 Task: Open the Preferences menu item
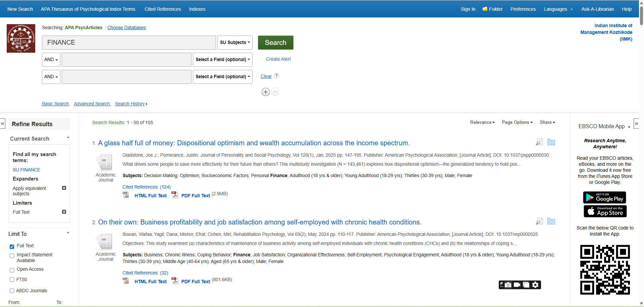coord(523,9)
